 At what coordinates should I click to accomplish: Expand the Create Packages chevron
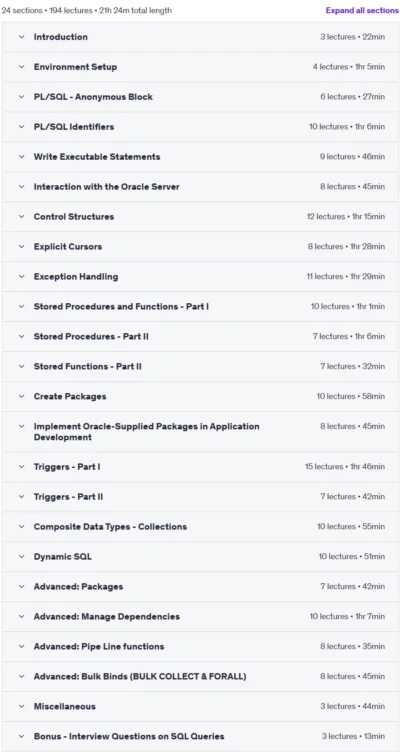[x=21, y=396]
